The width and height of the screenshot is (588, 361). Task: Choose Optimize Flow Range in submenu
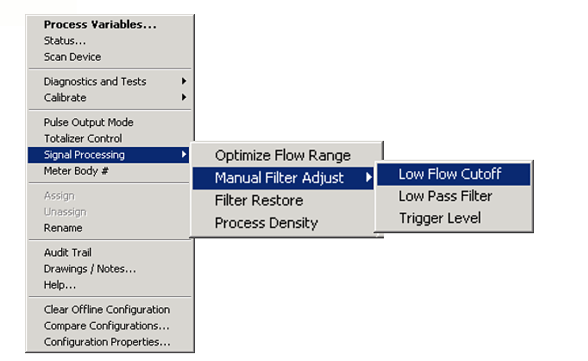283,155
